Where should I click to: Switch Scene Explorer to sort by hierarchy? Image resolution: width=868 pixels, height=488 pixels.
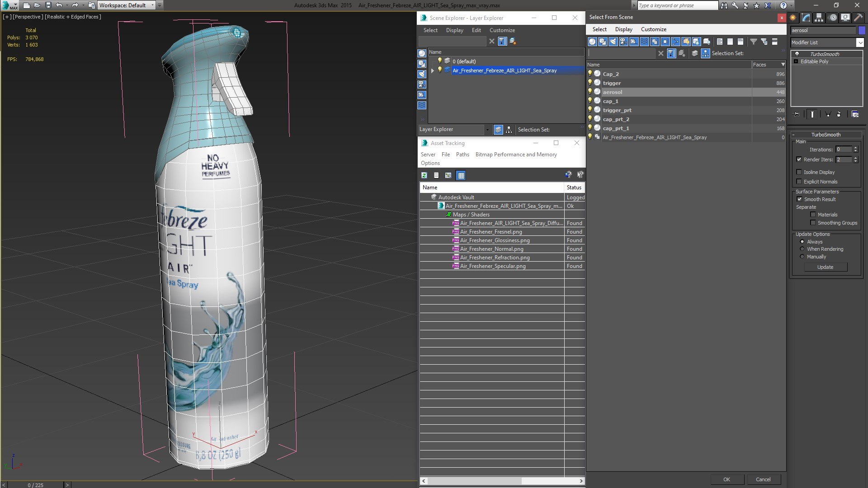pyautogui.click(x=509, y=130)
